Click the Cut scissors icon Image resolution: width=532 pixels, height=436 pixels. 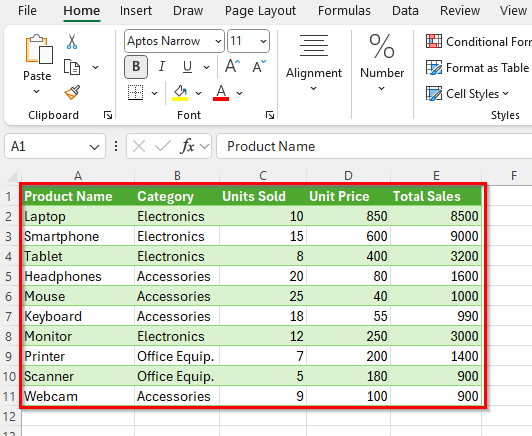pyautogui.click(x=72, y=41)
